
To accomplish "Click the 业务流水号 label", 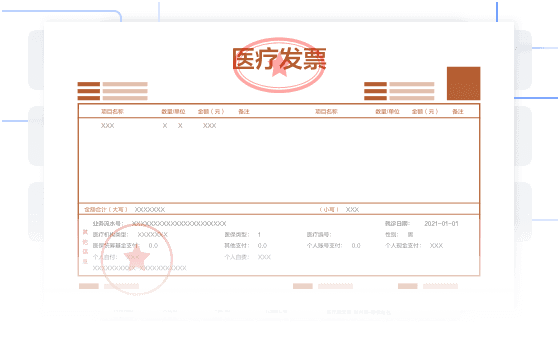I will tap(108, 224).
